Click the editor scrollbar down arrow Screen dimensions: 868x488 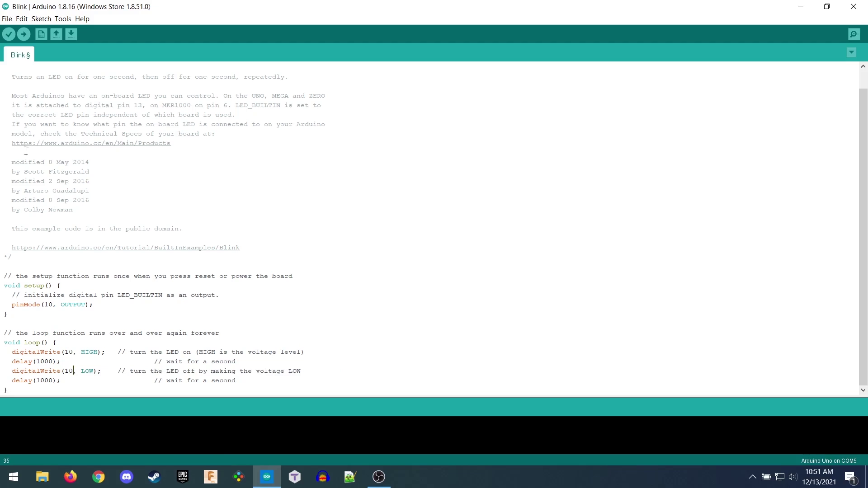tap(863, 390)
